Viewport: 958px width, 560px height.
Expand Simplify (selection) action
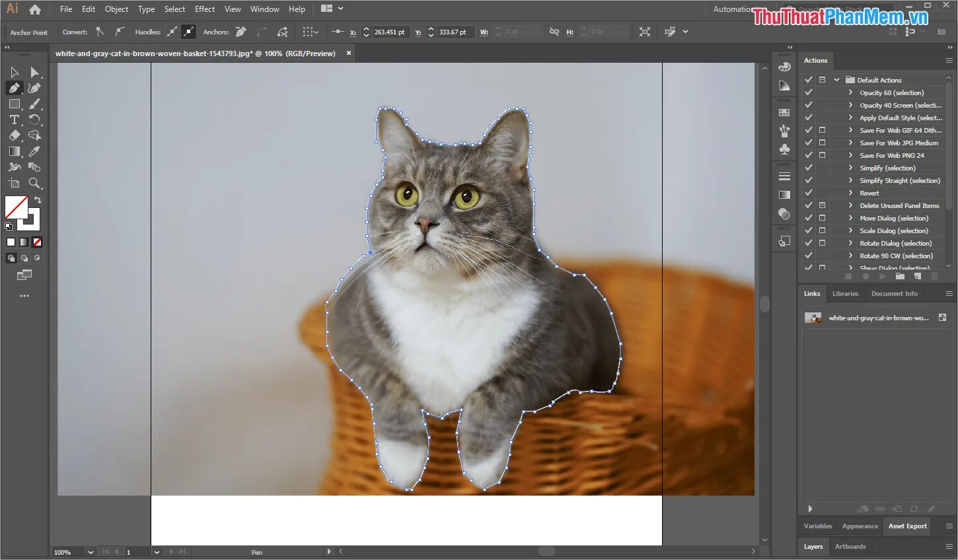850,168
